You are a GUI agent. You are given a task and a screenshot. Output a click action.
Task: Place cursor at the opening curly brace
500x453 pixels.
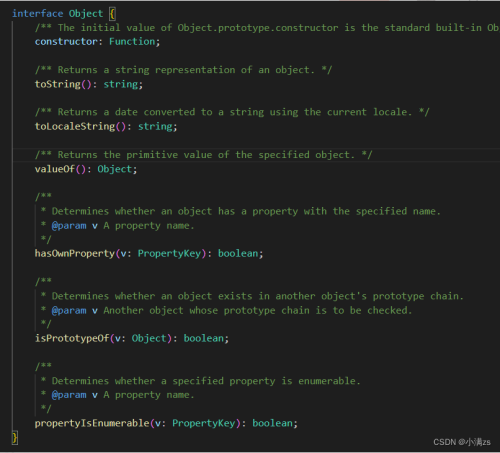coord(112,14)
